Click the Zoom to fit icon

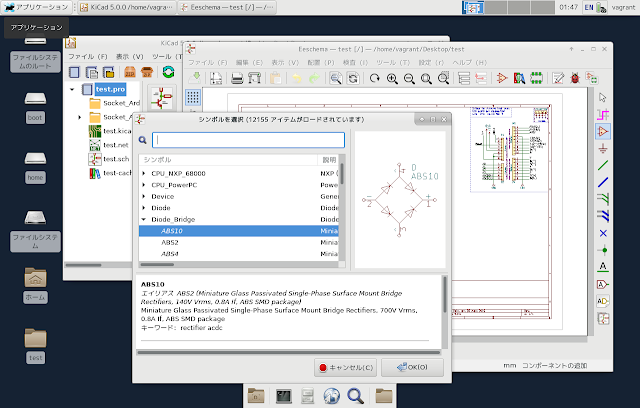[427, 78]
